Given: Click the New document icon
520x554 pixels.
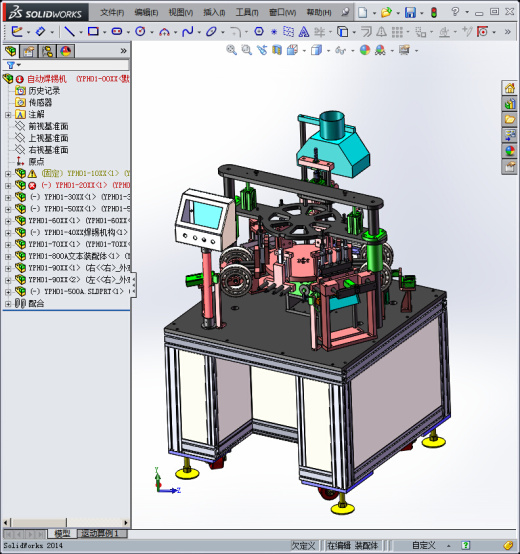Looking at the screenshot, I should (x=362, y=12).
